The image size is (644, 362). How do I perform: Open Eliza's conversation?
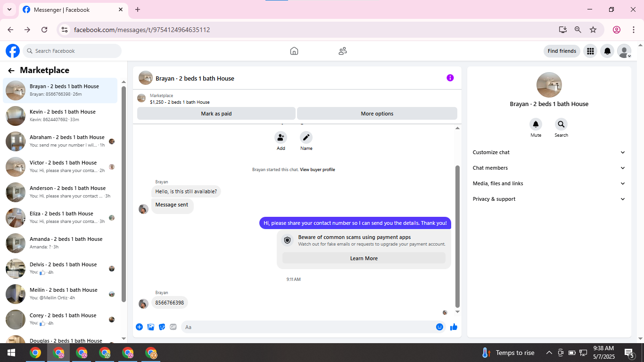point(60,217)
